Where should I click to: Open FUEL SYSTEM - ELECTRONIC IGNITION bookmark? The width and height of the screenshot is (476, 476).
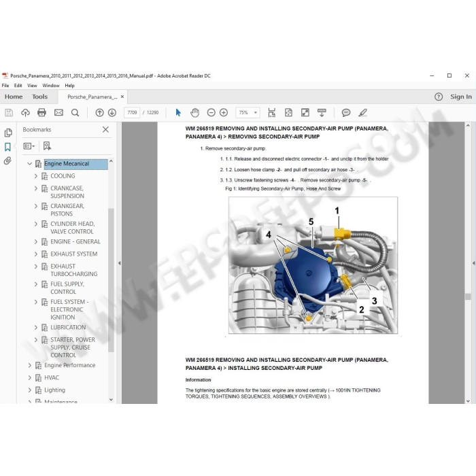click(69, 309)
